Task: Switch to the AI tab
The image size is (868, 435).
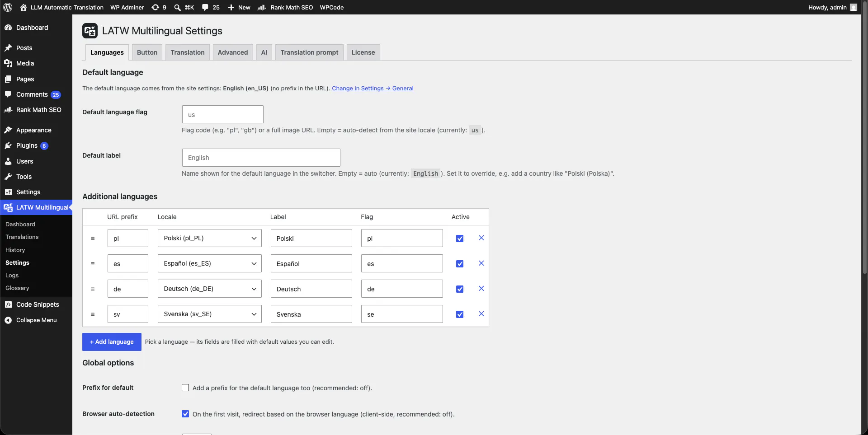Action: point(264,52)
